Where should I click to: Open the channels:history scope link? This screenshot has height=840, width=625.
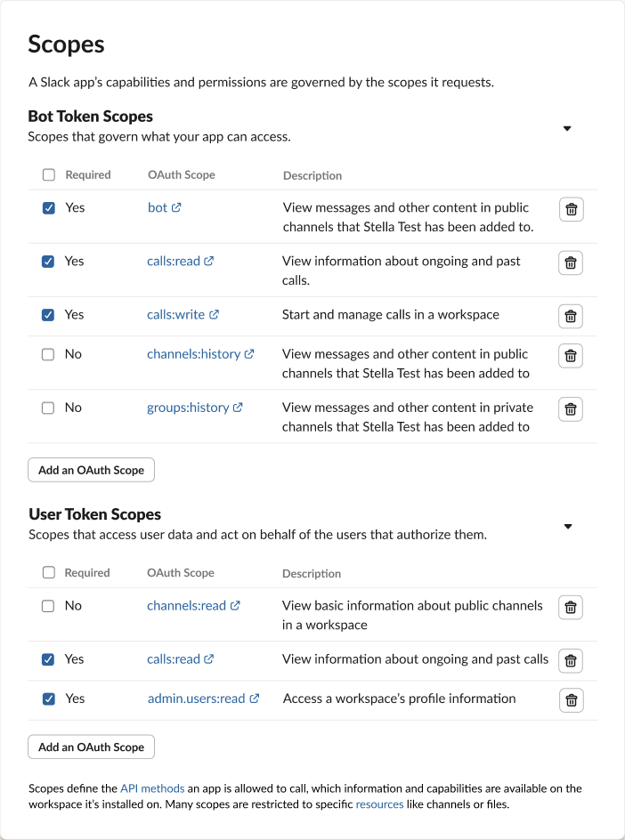pyautogui.click(x=194, y=354)
